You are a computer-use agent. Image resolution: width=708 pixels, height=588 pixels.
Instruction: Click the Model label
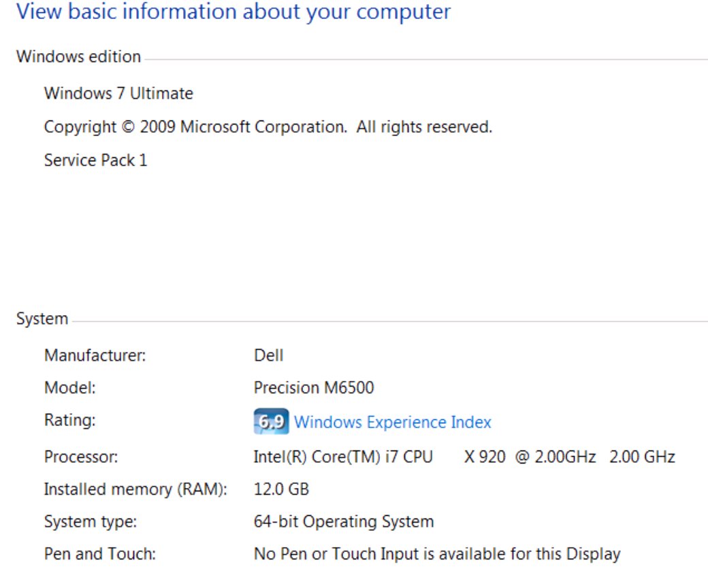[69, 388]
